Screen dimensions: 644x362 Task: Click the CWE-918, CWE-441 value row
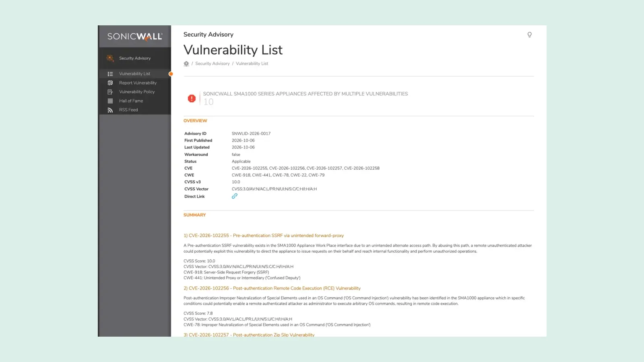(278, 175)
